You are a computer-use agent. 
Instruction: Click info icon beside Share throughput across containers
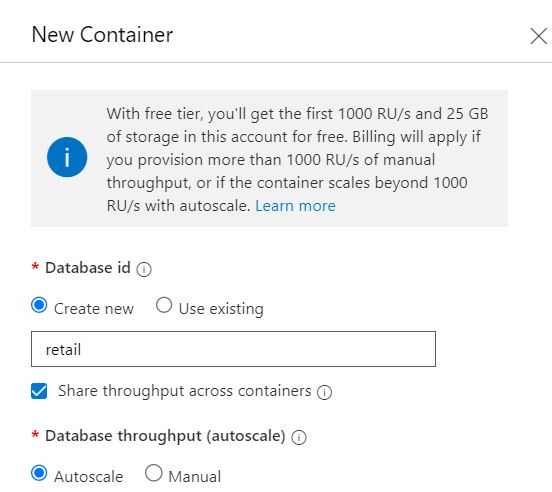[x=324, y=392]
